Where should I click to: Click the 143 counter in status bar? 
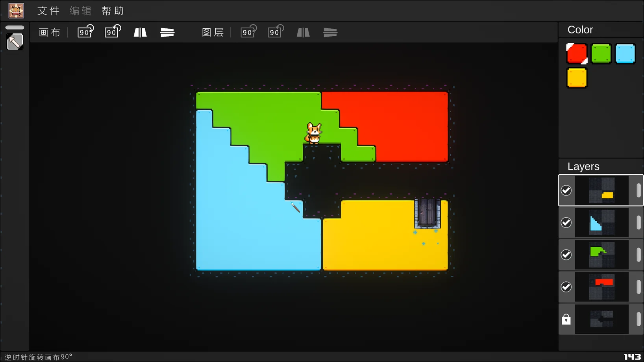632,357
